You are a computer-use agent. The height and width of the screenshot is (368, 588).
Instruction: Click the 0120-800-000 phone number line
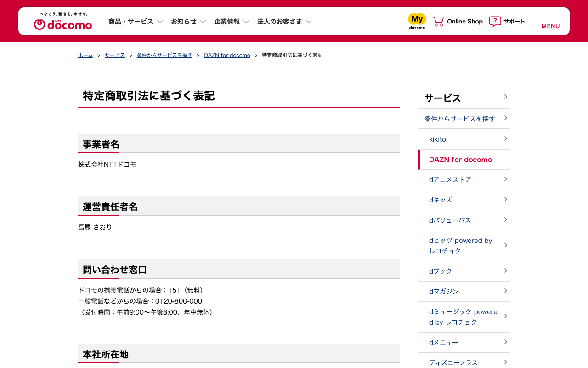click(x=140, y=301)
